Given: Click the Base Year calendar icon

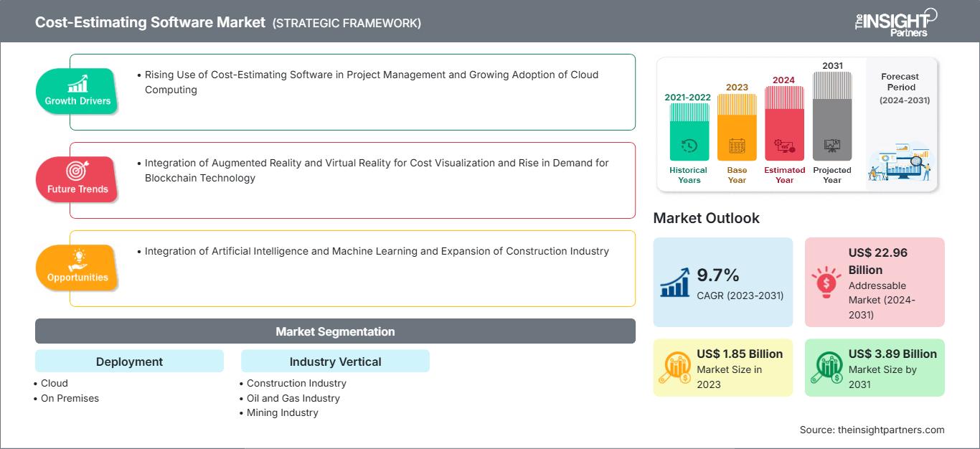Looking at the screenshot, I should point(737,146).
